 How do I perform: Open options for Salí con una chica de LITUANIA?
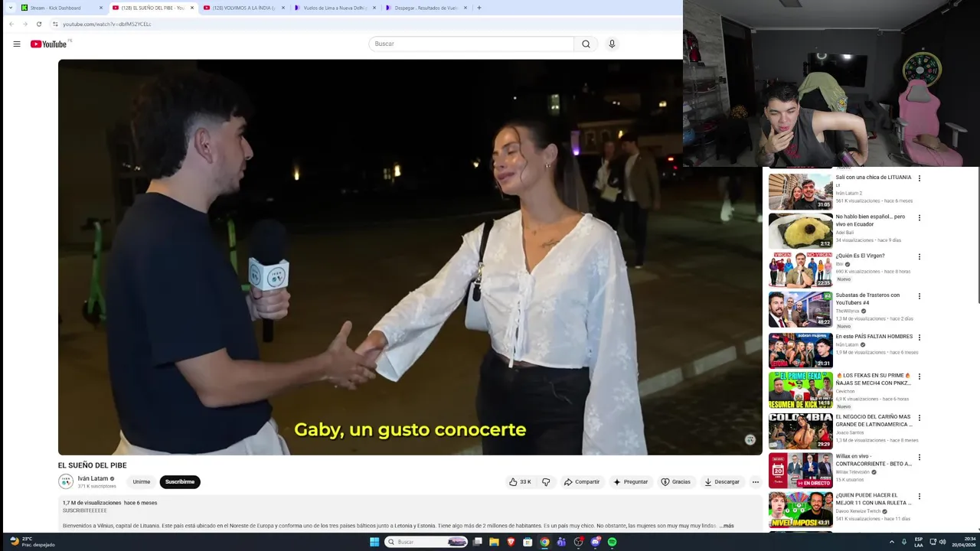point(920,178)
